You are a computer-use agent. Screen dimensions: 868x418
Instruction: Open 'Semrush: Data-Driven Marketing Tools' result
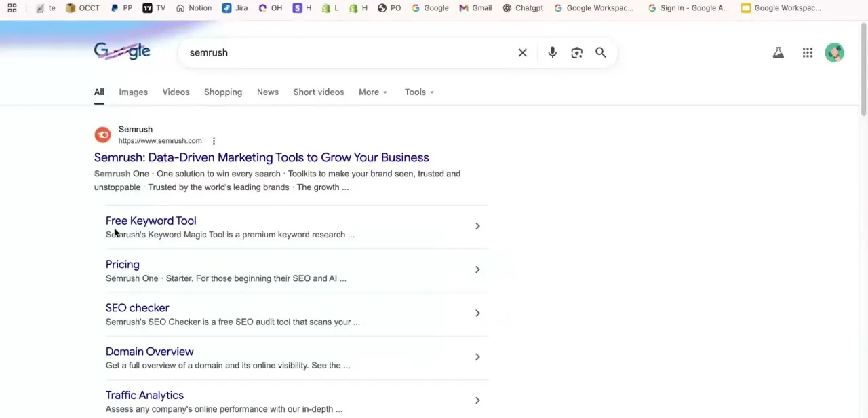click(x=261, y=157)
